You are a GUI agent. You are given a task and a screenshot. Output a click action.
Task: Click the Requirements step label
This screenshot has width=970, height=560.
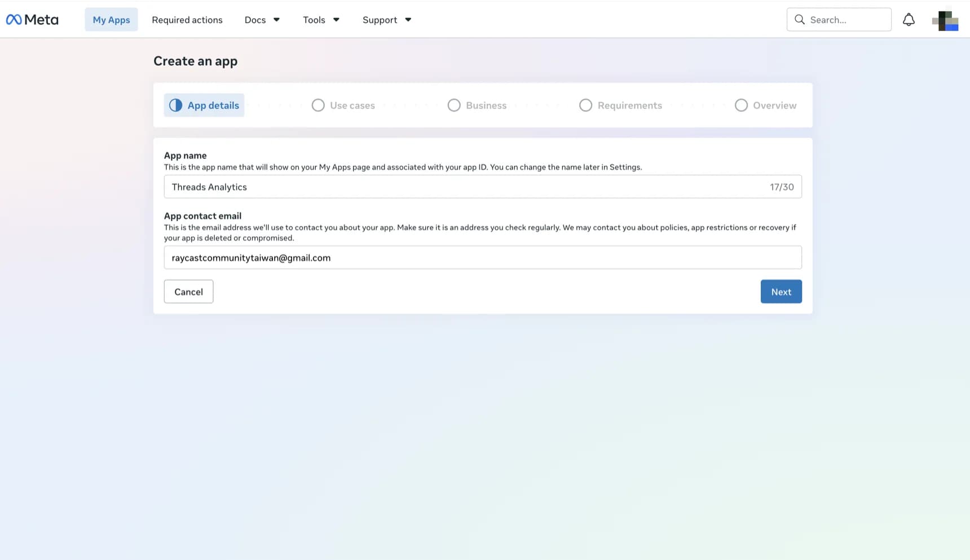(630, 105)
